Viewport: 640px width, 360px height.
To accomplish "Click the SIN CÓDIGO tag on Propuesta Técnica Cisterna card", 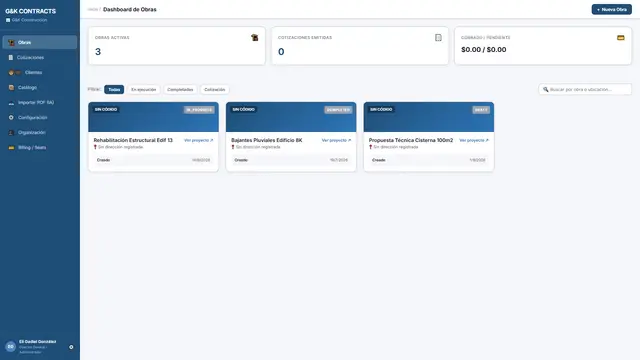I will pyautogui.click(x=381, y=109).
